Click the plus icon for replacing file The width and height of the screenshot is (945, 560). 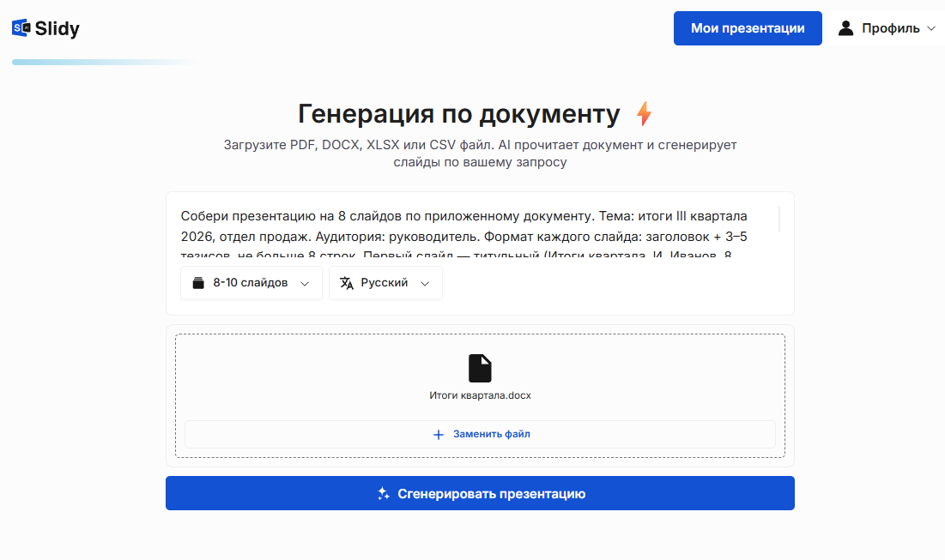coord(439,435)
